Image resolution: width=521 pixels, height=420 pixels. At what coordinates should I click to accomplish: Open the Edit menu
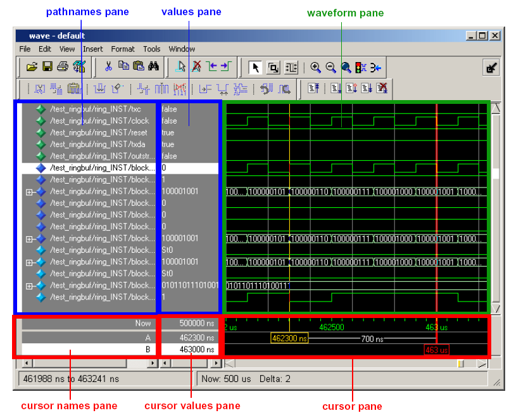pos(44,49)
